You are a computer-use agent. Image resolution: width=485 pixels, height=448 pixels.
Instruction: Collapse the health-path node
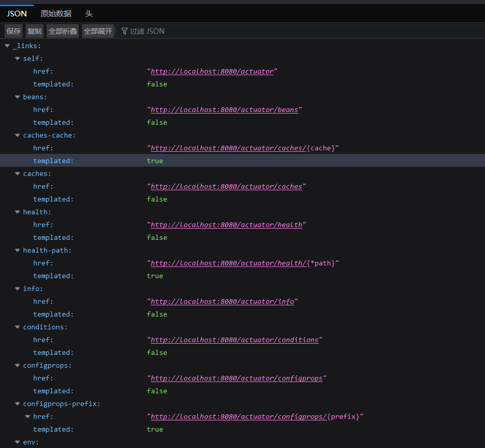17,250
